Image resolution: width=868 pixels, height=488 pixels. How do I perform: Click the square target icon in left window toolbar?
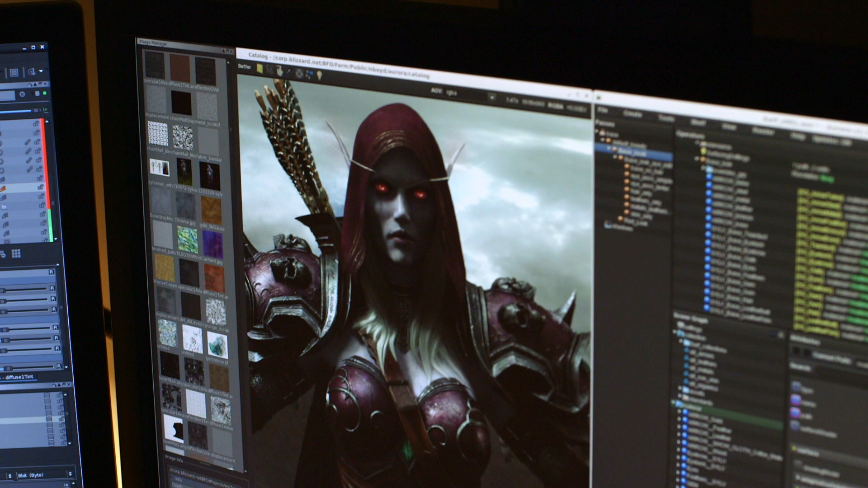click(x=14, y=72)
